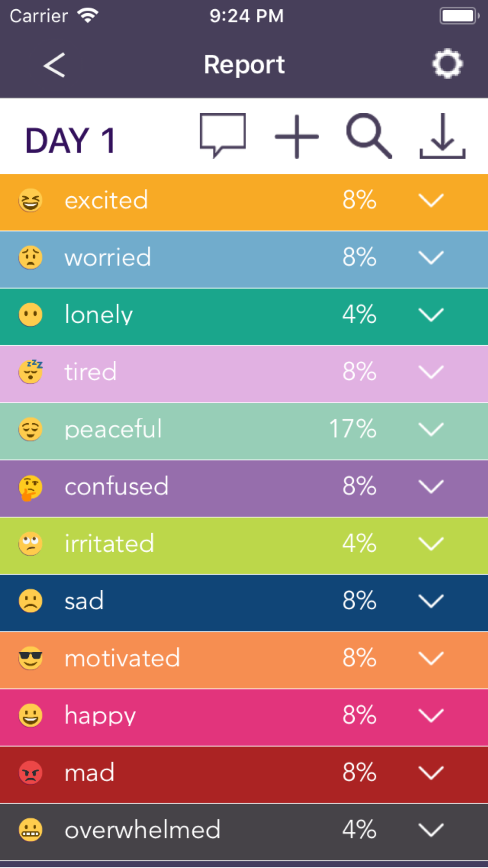Open settings gear icon
This screenshot has width=488, height=868.
tap(447, 64)
